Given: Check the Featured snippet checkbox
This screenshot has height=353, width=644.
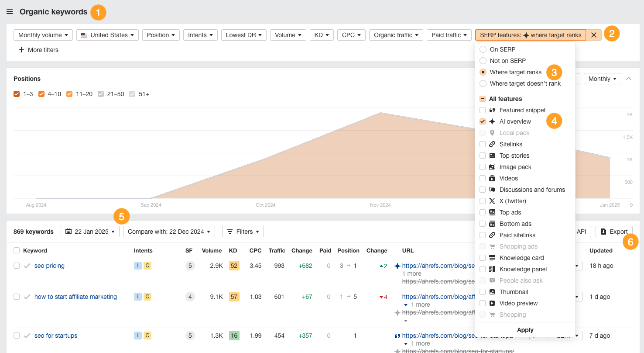Looking at the screenshot, I should [483, 110].
